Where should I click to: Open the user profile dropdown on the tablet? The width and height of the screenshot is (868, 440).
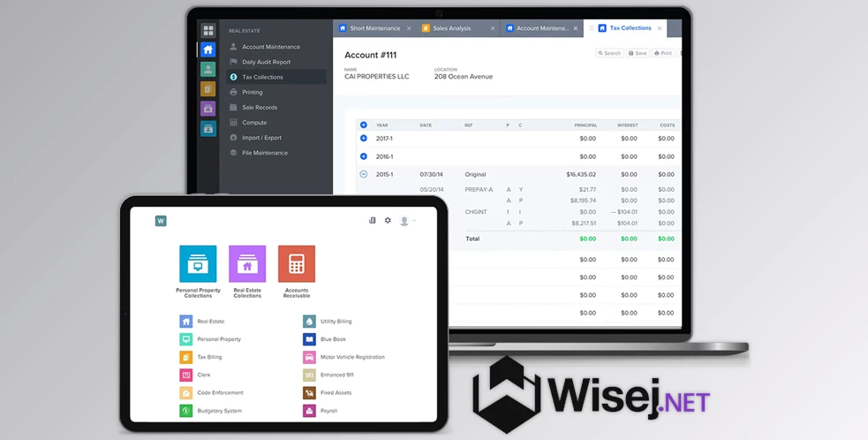(x=407, y=221)
